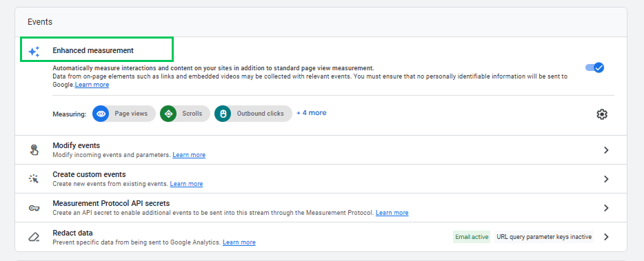Open Learn more link for custom events
Image resolution: width=644 pixels, height=261 pixels.
[x=186, y=184]
